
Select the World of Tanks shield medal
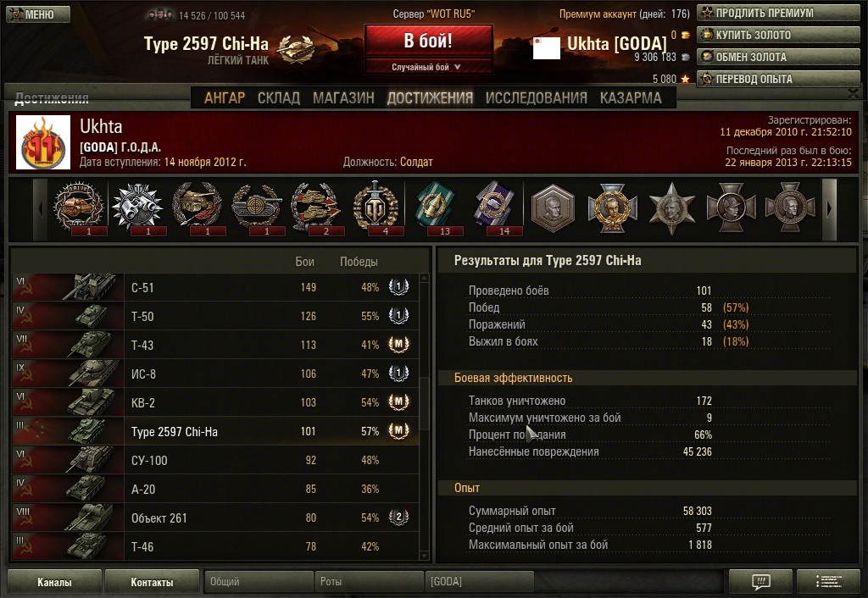point(376,207)
